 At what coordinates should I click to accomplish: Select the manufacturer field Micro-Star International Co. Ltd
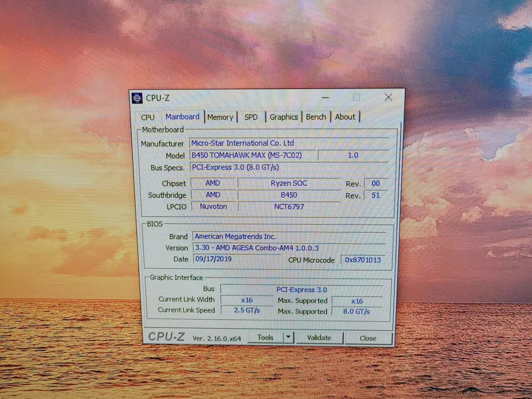coord(289,143)
